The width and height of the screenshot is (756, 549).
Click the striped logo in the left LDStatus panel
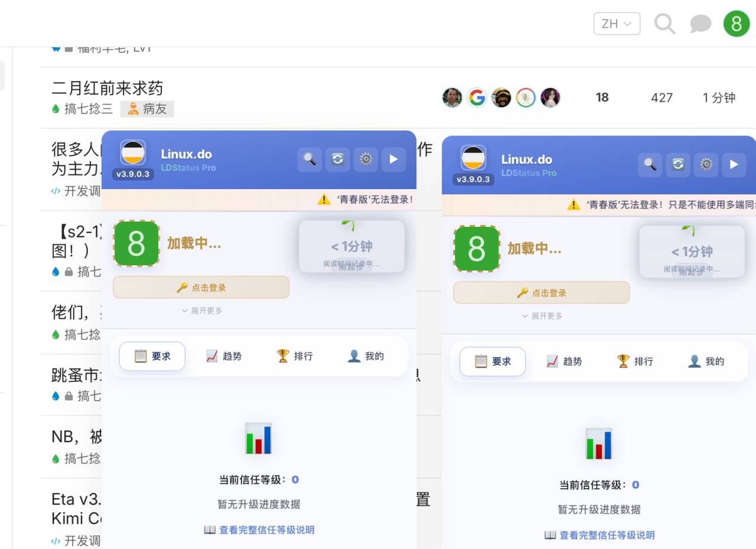pos(133,152)
